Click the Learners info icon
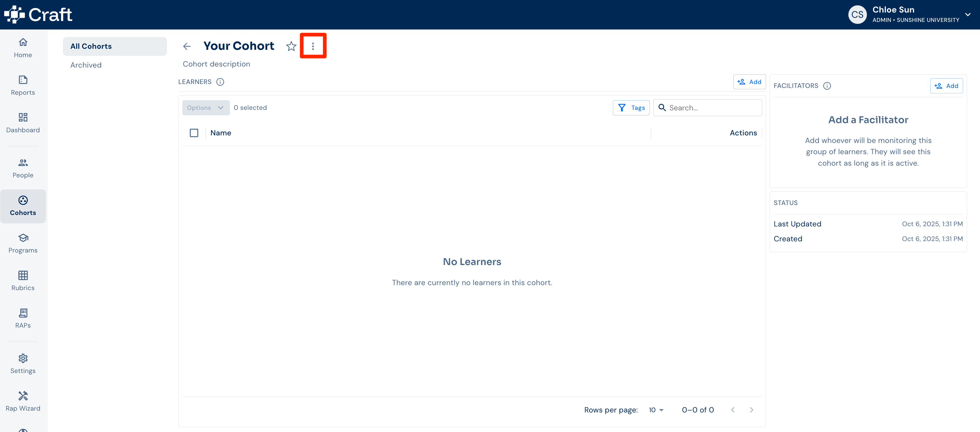This screenshot has width=980, height=432. tap(220, 82)
